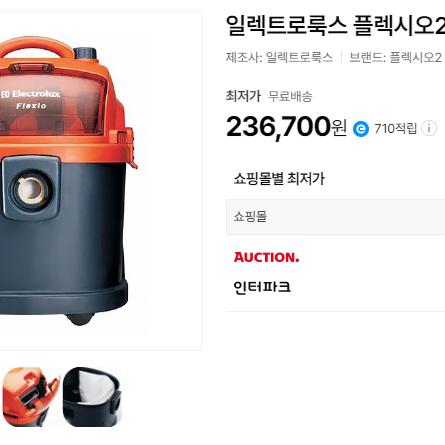
Task: Open the points info icon
Action: click(429, 128)
